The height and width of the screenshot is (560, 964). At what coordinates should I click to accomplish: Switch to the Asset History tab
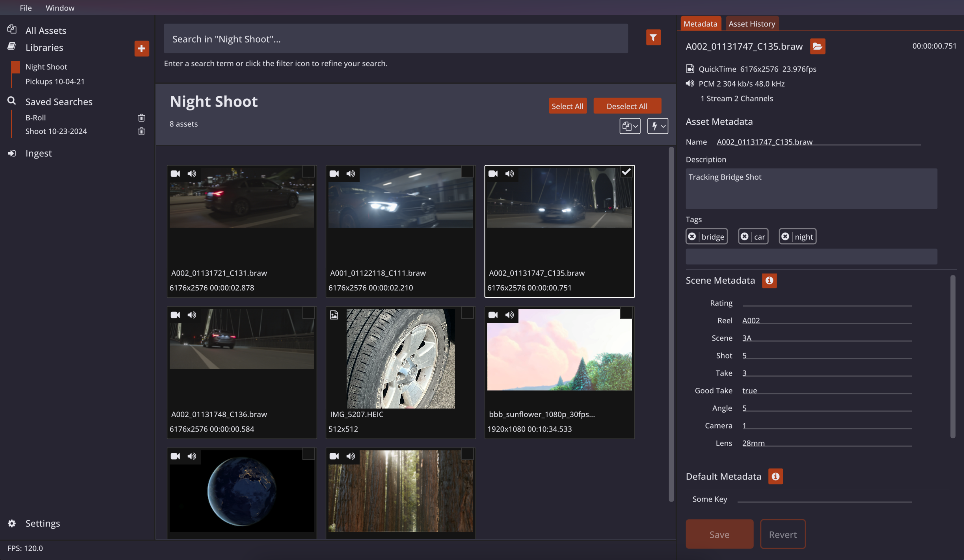pos(751,24)
